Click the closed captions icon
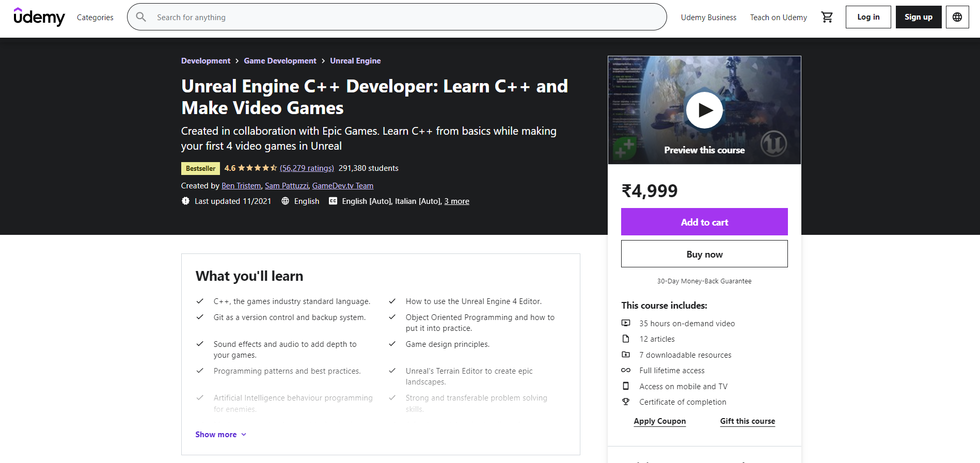 click(x=333, y=201)
